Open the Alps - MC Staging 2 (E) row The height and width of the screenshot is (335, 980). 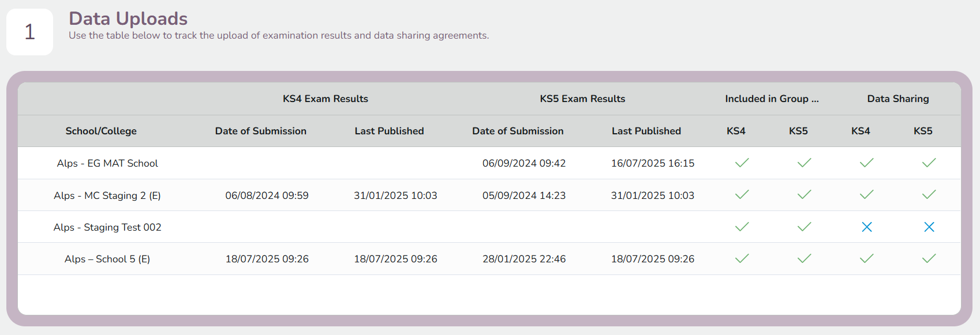pyautogui.click(x=489, y=195)
